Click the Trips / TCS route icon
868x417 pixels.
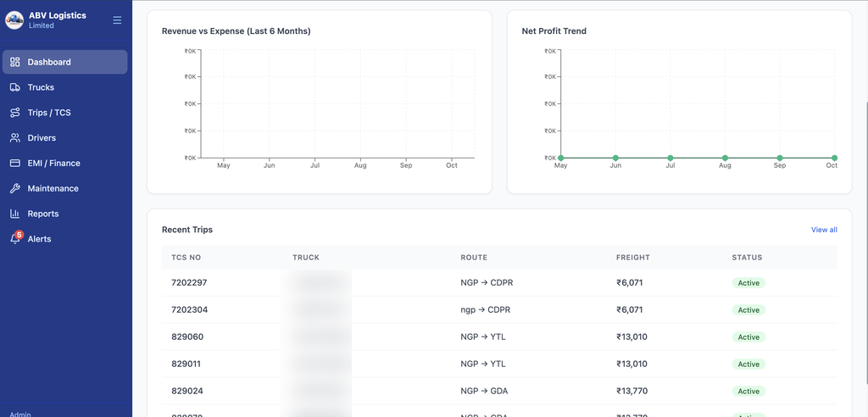[x=15, y=113]
